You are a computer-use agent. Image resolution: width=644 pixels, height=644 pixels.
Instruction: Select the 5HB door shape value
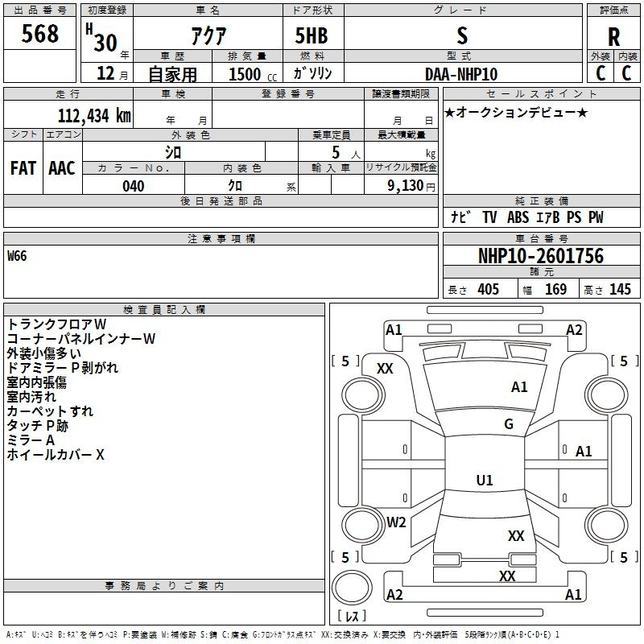click(x=311, y=35)
